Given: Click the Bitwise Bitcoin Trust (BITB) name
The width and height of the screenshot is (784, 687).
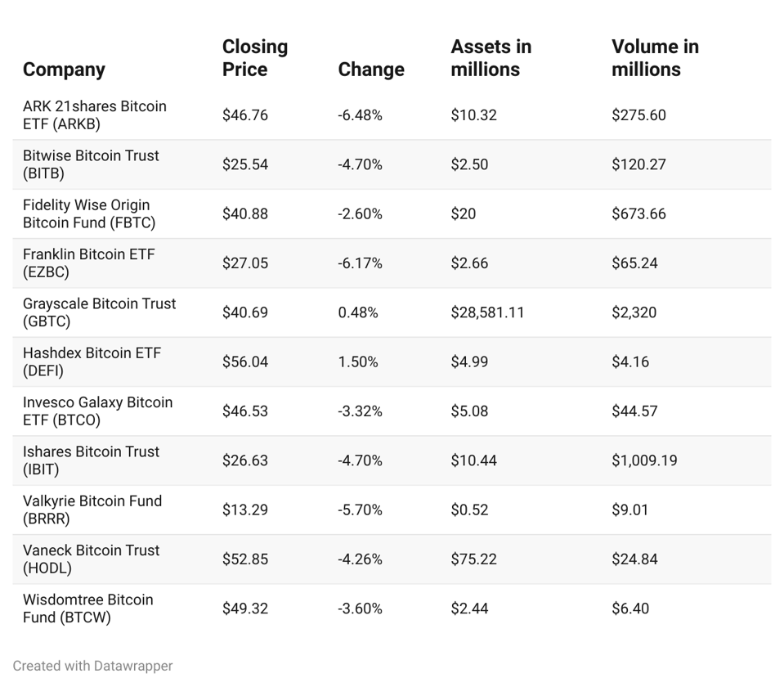Looking at the screenshot, I should coord(91,164).
